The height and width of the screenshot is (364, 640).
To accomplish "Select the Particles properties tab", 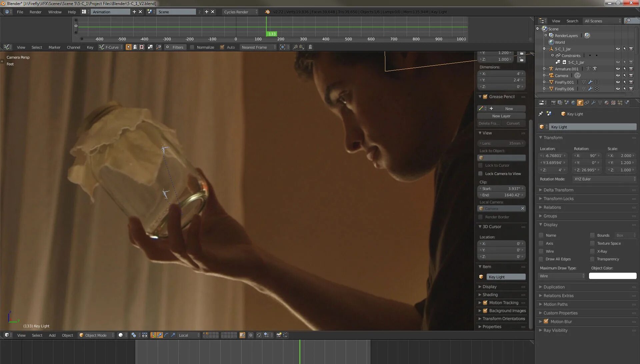I will (620, 103).
